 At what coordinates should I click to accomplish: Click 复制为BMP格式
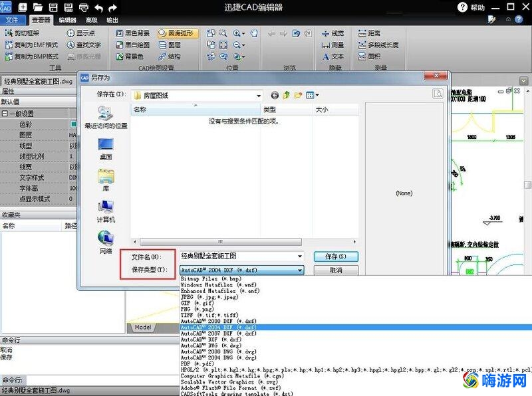pyautogui.click(x=31, y=56)
